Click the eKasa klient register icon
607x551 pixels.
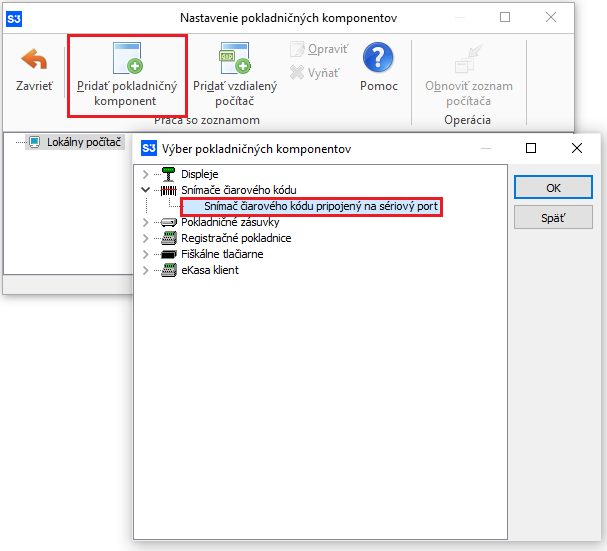(169, 270)
